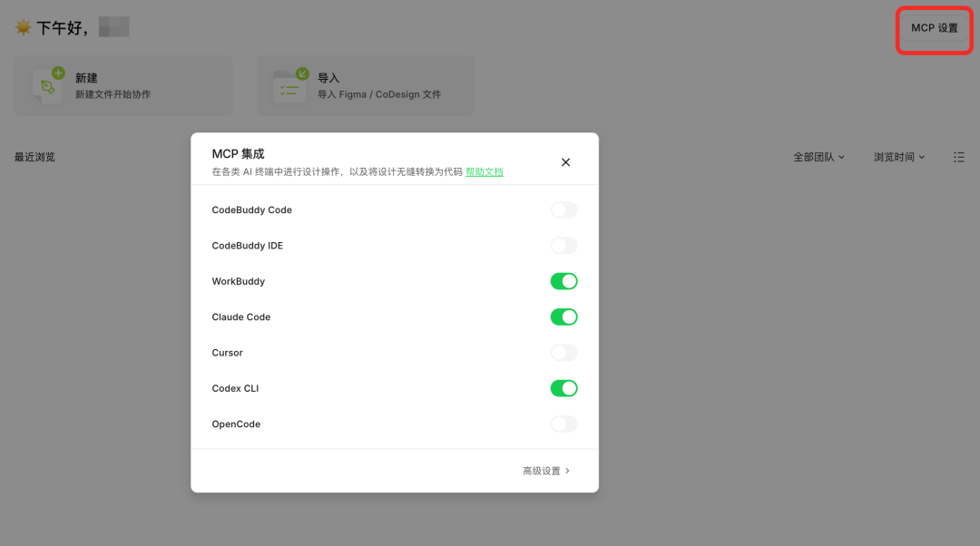The width and height of the screenshot is (980, 546).
Task: Open the 帮助文档 help link
Action: click(x=485, y=171)
